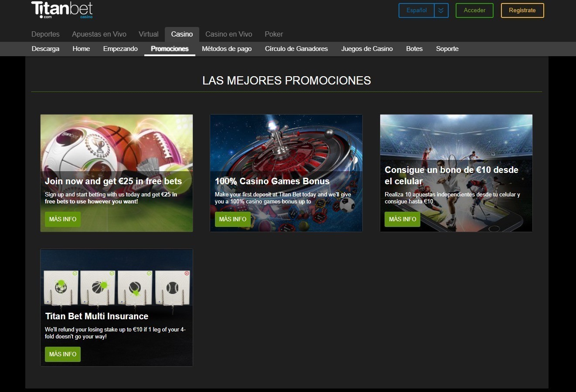This screenshot has width=576, height=392.
Task: Click MÁS INFO on Casino Games Bonus
Action: click(233, 219)
